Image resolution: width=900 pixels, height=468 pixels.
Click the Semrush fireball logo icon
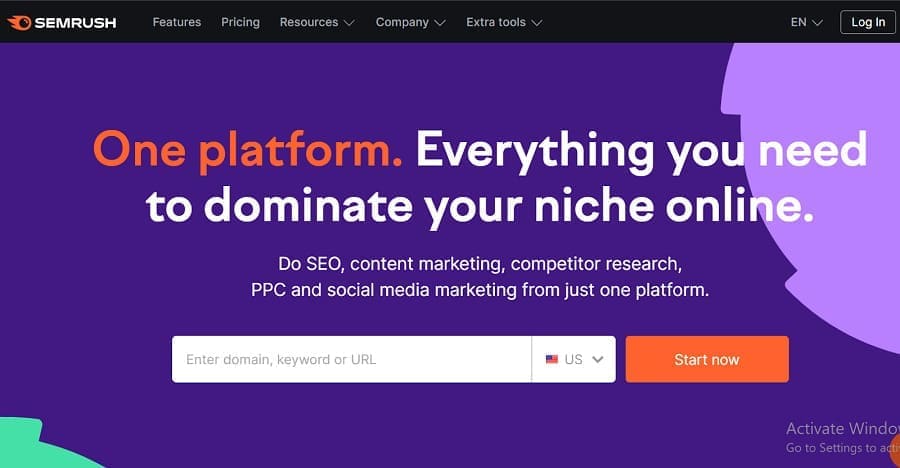[19, 22]
